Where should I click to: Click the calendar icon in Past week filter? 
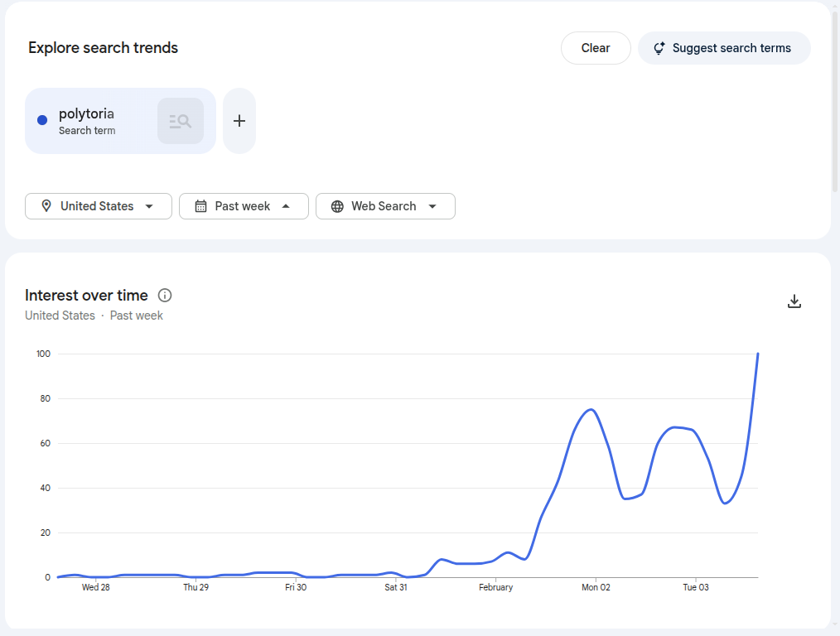(x=200, y=206)
